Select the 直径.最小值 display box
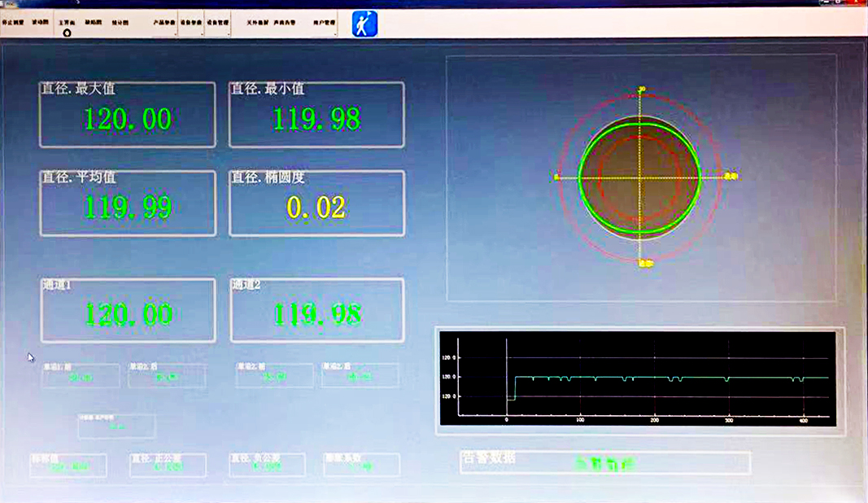This screenshot has width=868, height=503. [316, 115]
